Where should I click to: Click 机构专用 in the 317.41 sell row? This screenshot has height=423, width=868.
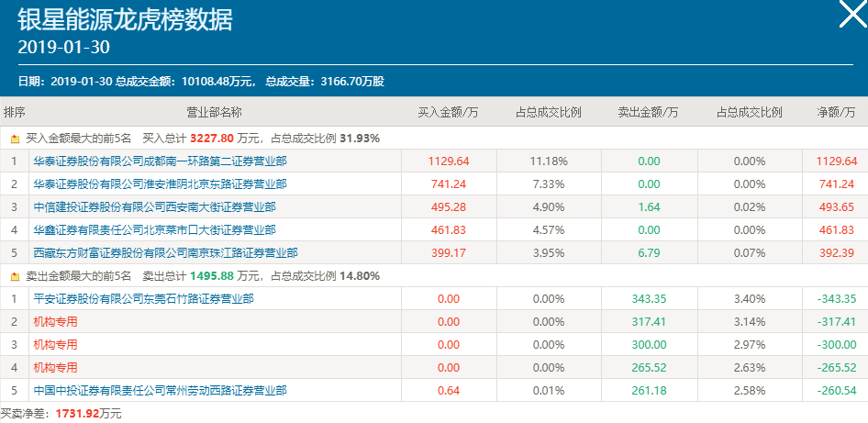pyautogui.click(x=55, y=322)
